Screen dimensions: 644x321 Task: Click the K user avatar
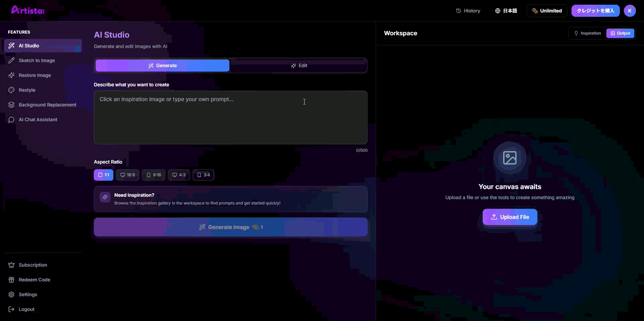(630, 11)
